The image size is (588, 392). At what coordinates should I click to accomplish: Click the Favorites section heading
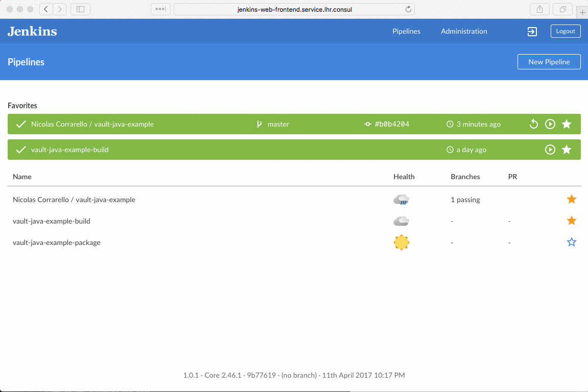tap(22, 106)
